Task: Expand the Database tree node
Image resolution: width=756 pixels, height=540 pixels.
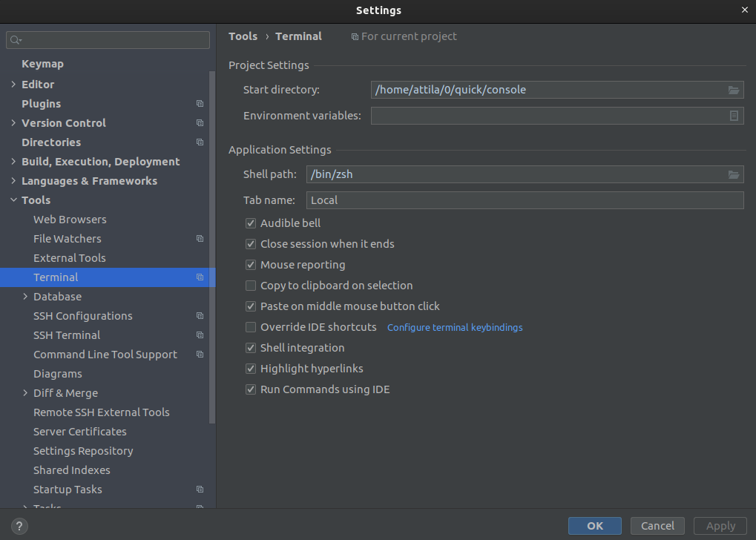Action: [24, 296]
